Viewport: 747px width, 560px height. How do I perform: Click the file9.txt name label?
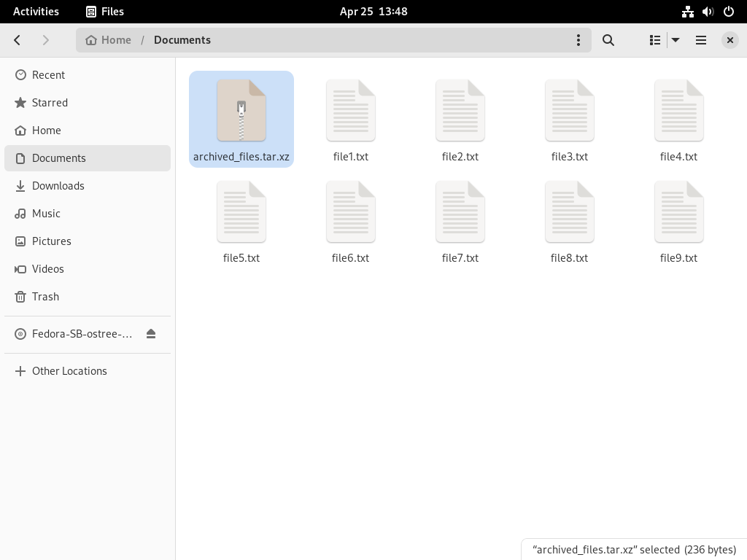pos(679,258)
